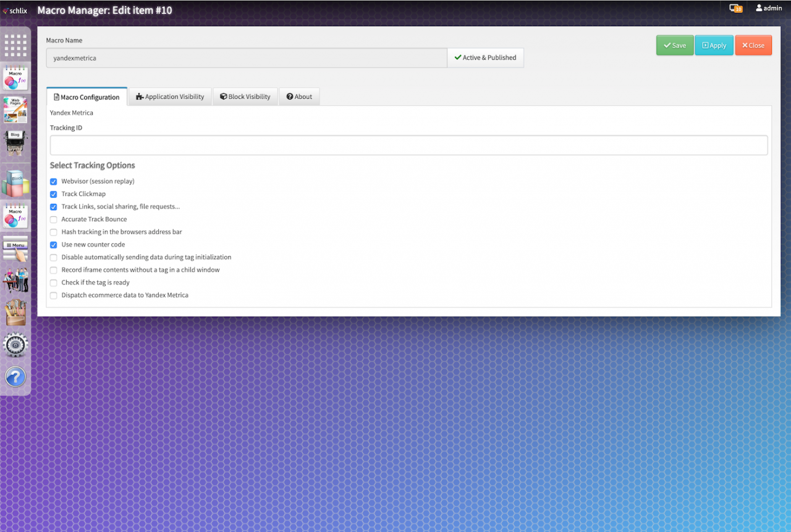This screenshot has width=791, height=532.
Task: Enable Check if the tag is ready
Action: [54, 282]
